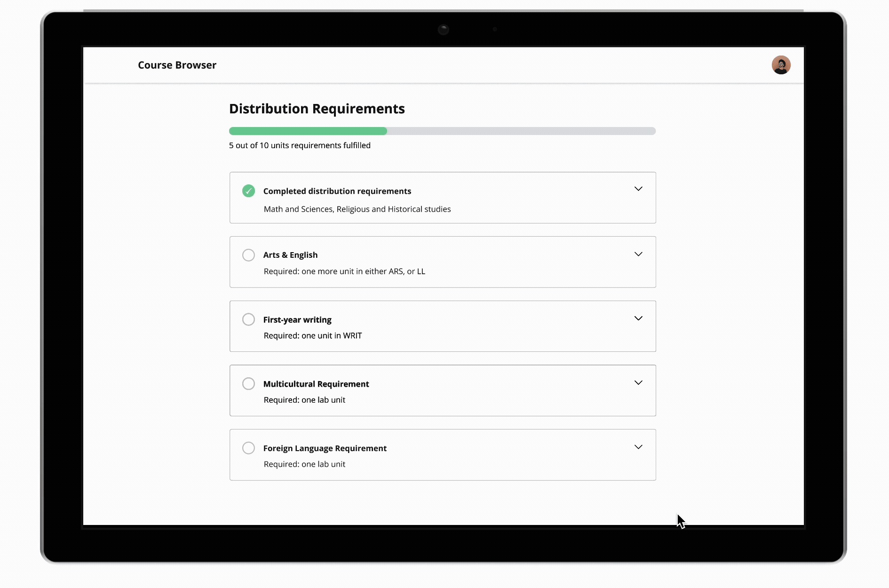889x588 pixels.
Task: Open the Foreign Language Requirement card
Action: coord(442,454)
